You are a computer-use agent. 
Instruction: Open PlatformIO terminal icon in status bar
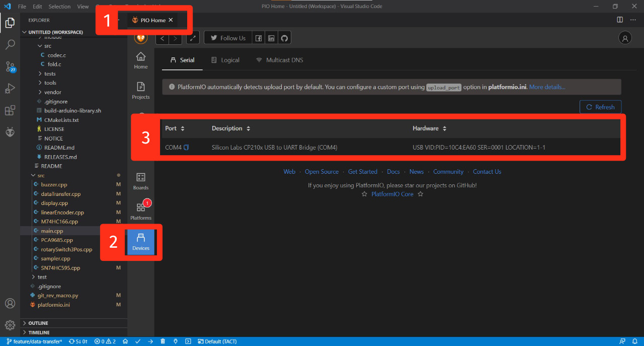[x=188, y=341]
